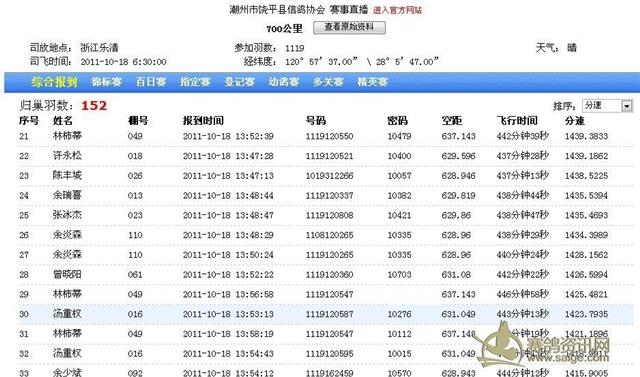
Task: Switch to the 多关赛 tab
Action: point(328,82)
